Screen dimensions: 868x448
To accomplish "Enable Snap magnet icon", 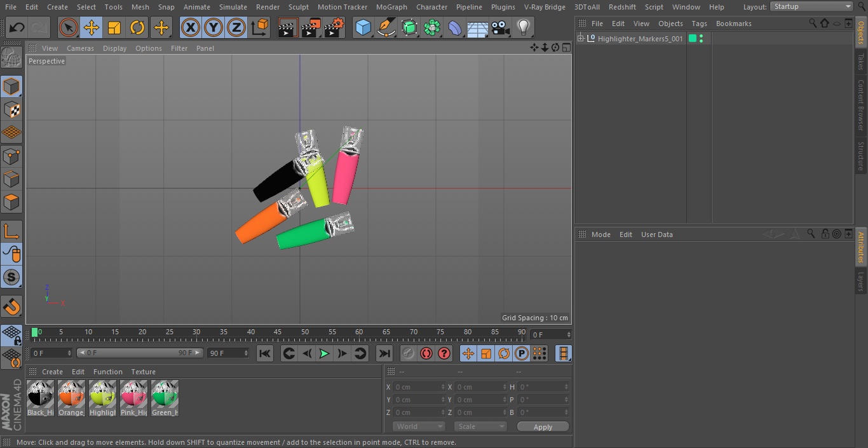I will point(11,306).
